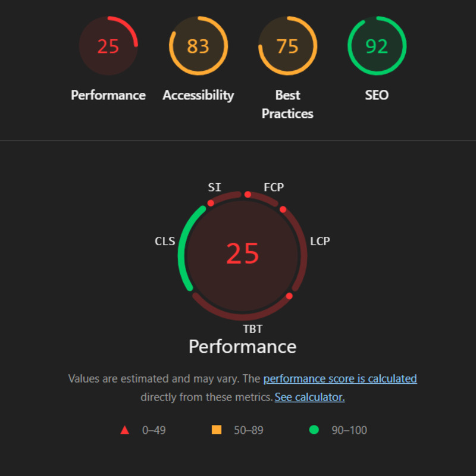476x476 pixels.
Task: Click the red triangle 0–49 legend marker
Action: (125, 430)
